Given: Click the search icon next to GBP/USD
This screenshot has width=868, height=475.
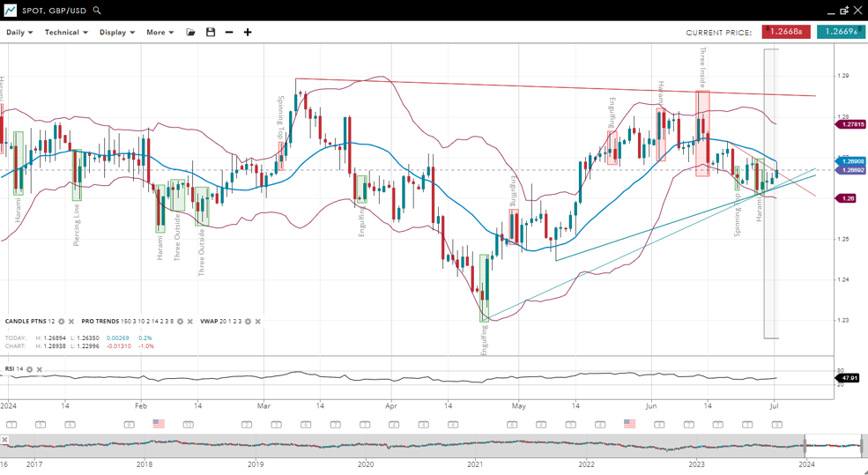Looking at the screenshot, I should (x=97, y=11).
